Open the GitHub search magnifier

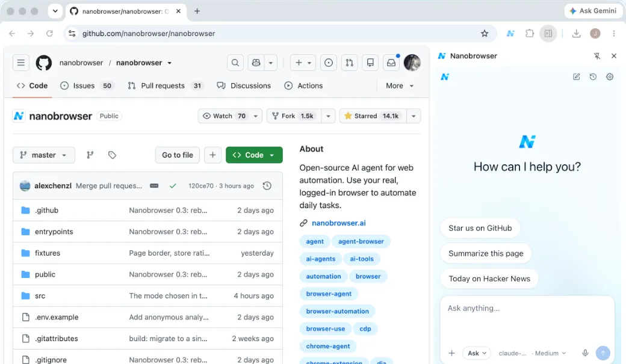(235, 63)
